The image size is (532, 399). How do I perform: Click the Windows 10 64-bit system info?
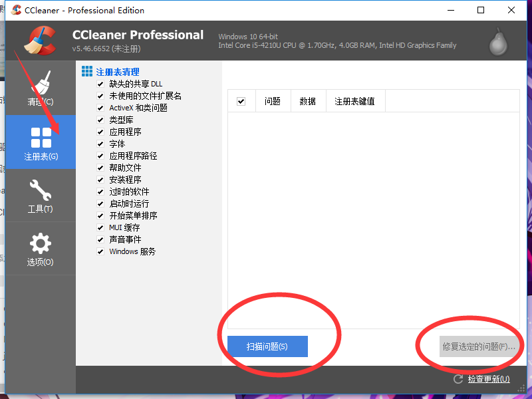pos(248,37)
